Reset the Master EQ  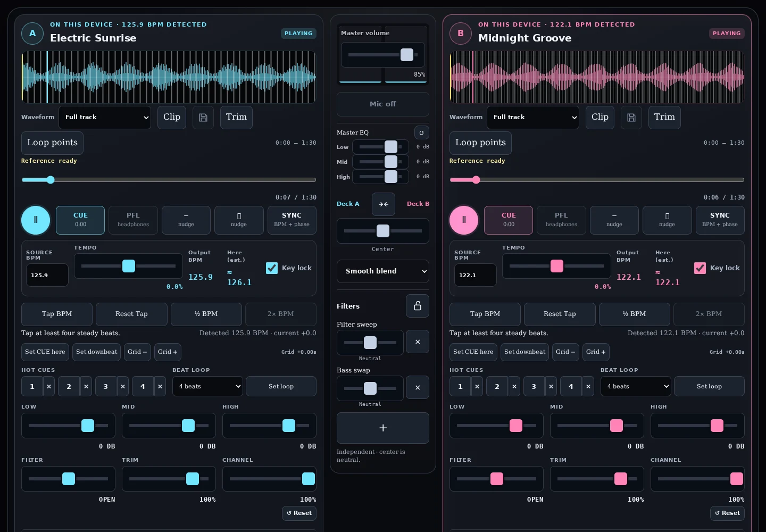[x=422, y=132]
